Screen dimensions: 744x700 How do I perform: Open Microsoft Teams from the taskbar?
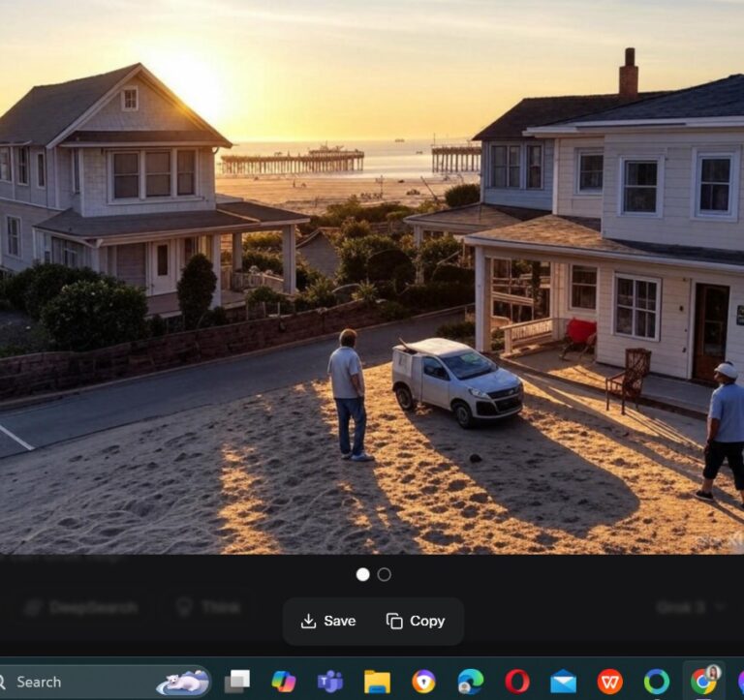[330, 682]
